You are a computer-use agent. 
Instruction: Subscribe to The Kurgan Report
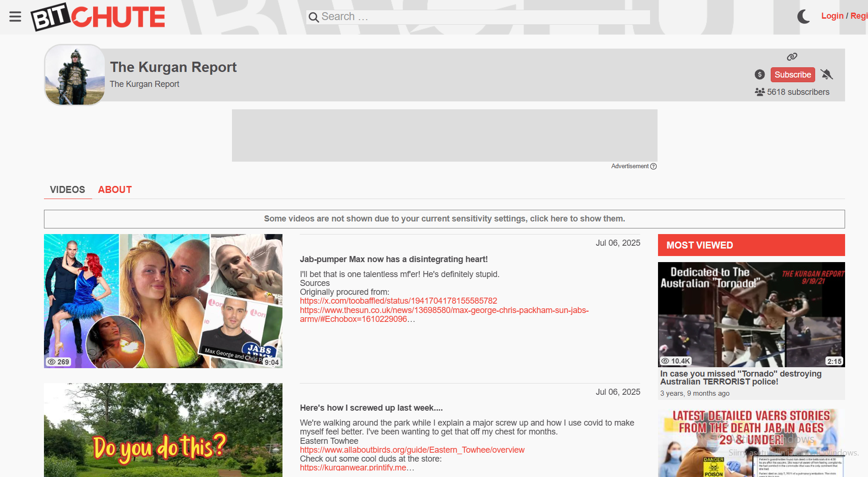tap(793, 75)
